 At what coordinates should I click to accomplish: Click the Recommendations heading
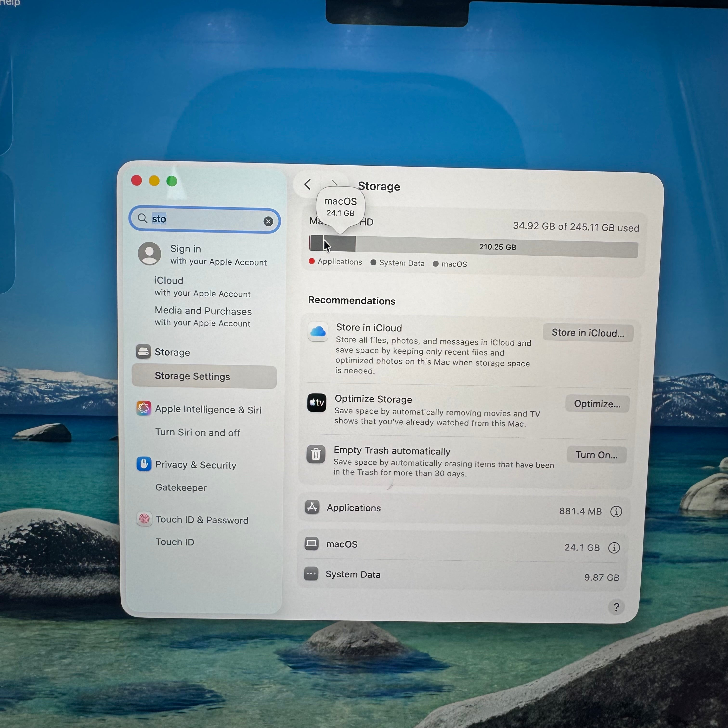click(x=352, y=300)
